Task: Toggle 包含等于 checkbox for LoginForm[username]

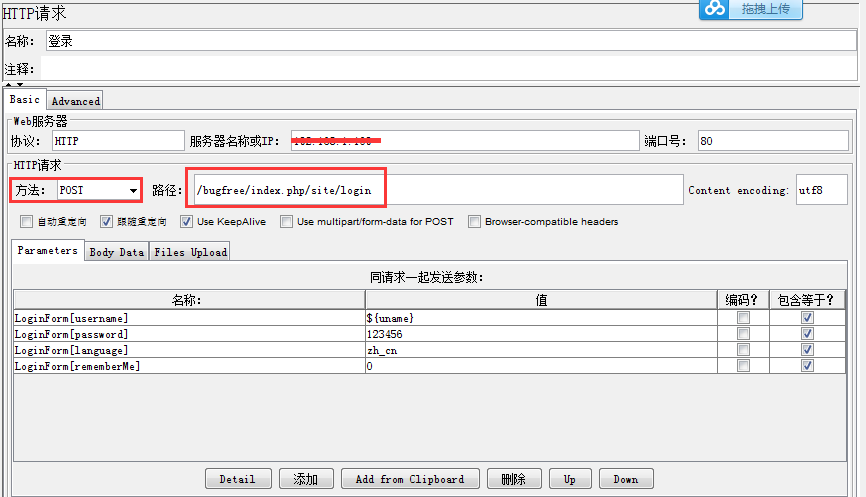Action: [x=807, y=318]
